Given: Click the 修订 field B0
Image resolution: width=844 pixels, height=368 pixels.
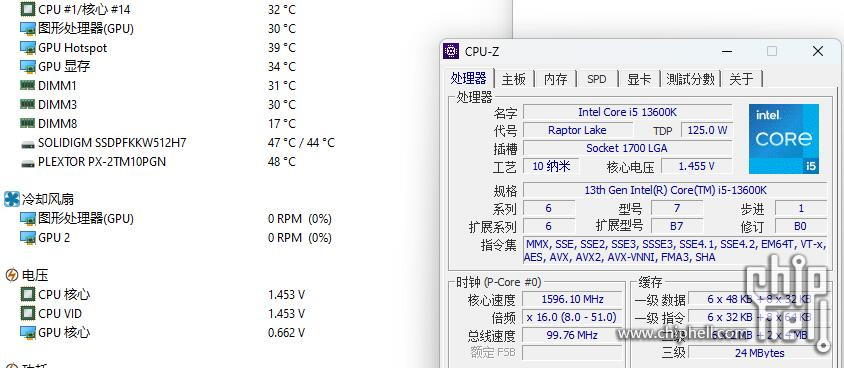Looking at the screenshot, I should click(x=800, y=226).
